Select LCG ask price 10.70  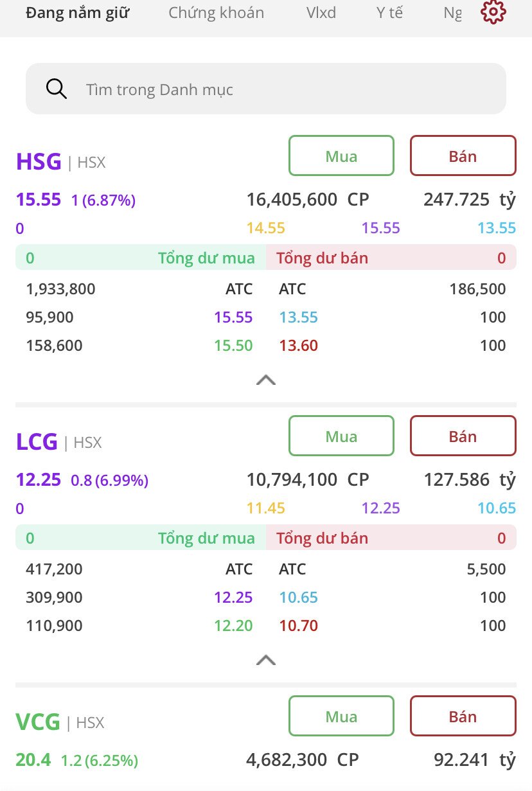tap(299, 626)
